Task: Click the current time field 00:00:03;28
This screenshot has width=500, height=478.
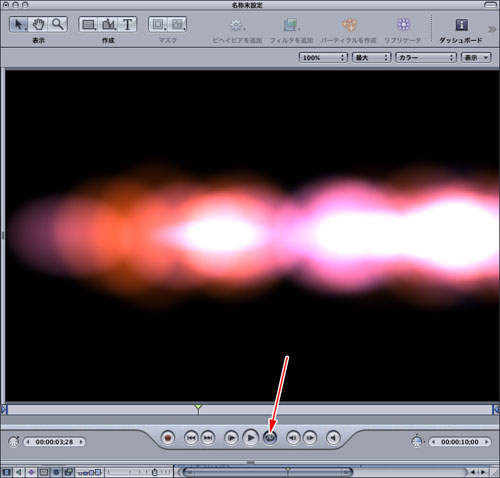Action: coord(54,442)
